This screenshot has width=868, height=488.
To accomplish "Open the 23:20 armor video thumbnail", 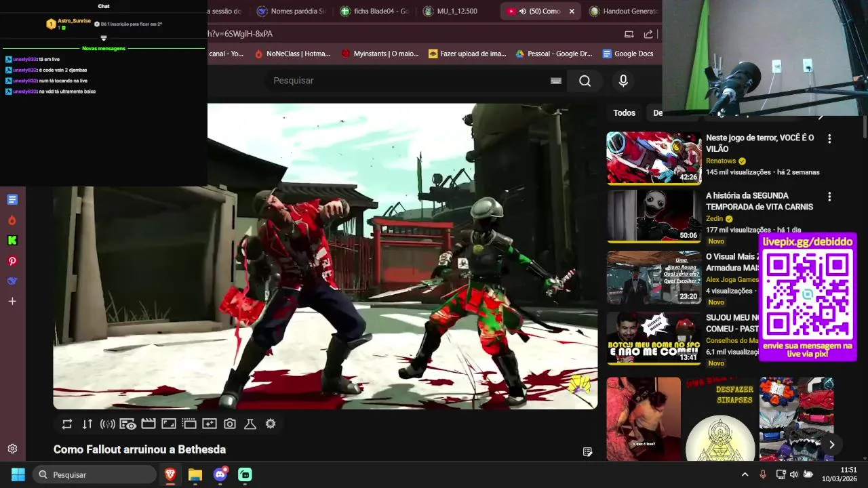I will (654, 277).
